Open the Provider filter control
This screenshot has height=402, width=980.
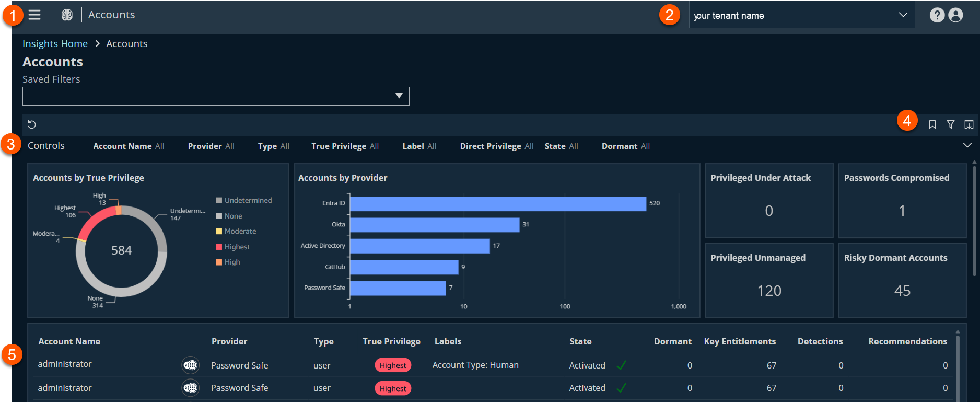pos(211,146)
